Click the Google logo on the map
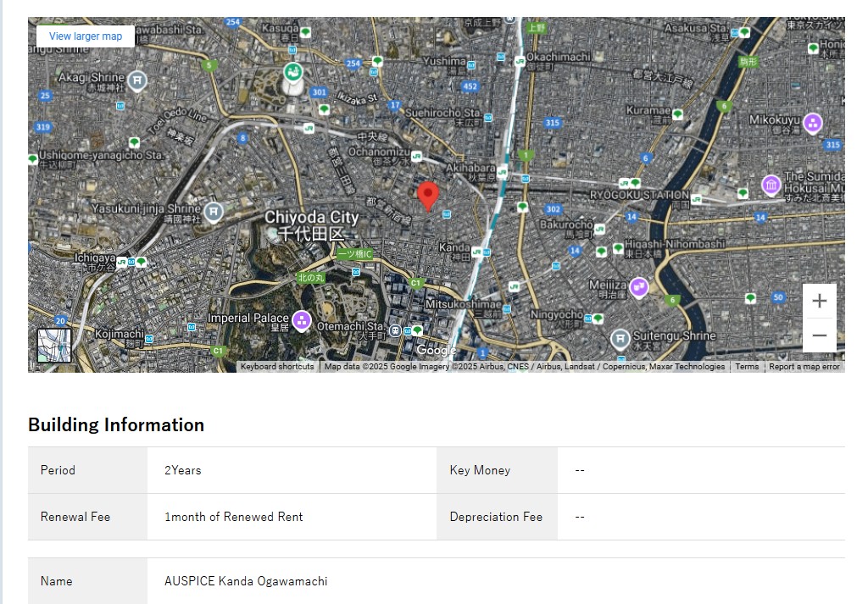The width and height of the screenshot is (868, 604). click(x=436, y=350)
